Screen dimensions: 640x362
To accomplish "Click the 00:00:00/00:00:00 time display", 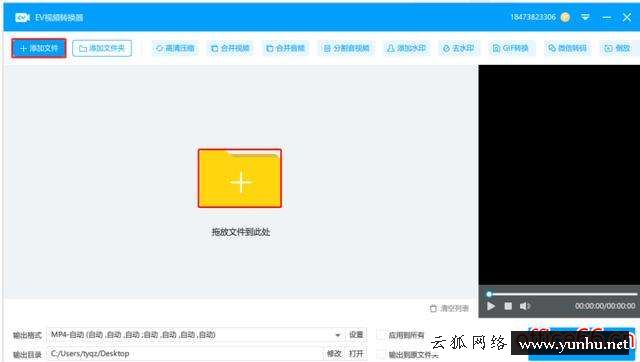I will click(605, 306).
